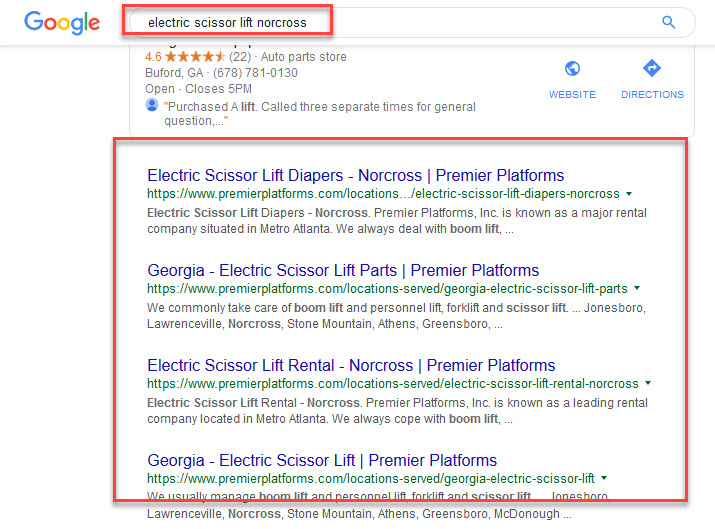Open WEBSITE link label

click(x=572, y=94)
